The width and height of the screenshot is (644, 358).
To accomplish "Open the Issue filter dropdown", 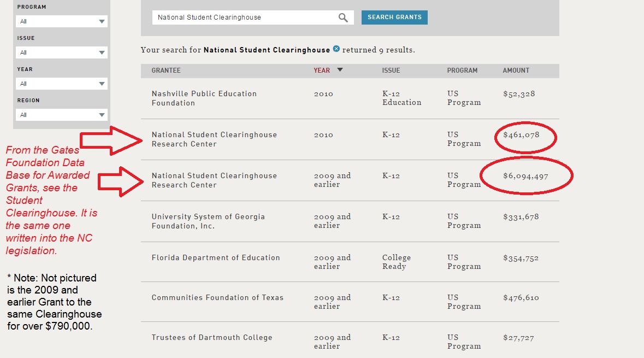I will click(x=62, y=52).
